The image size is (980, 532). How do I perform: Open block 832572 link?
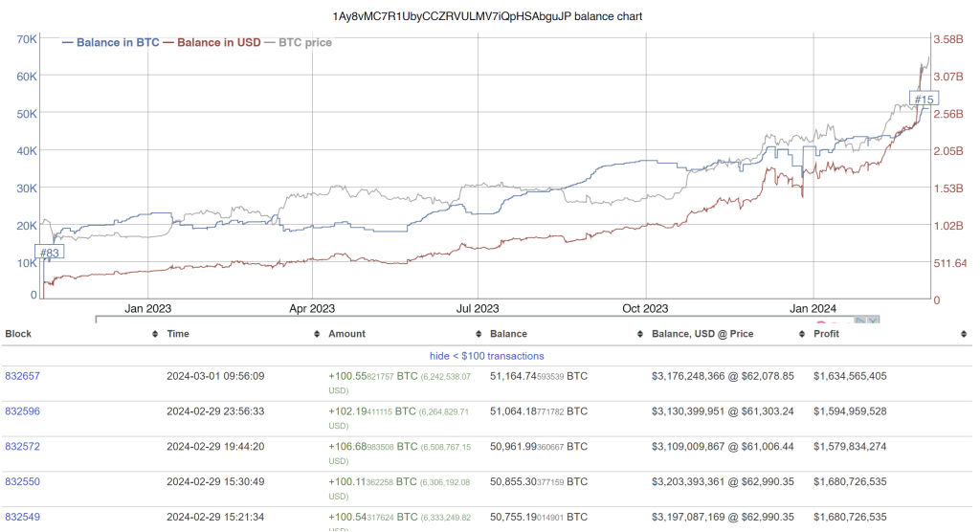(23, 446)
